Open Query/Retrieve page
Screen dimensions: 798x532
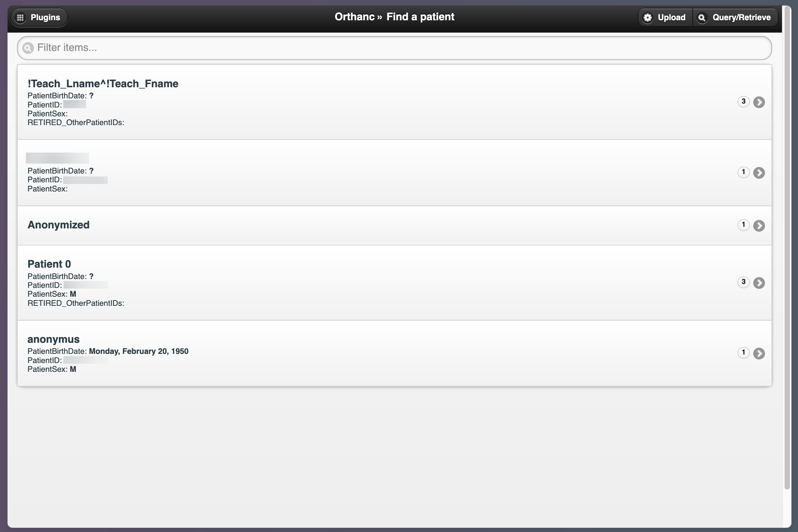point(741,17)
